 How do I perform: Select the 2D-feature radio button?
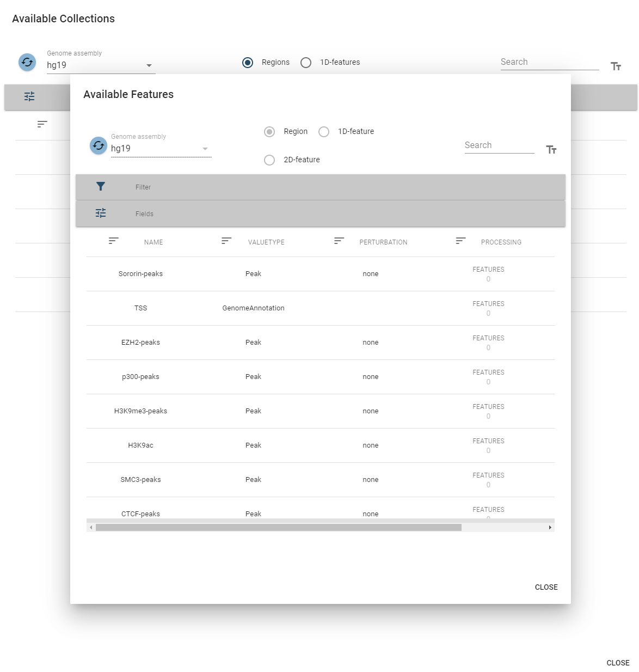(x=269, y=160)
